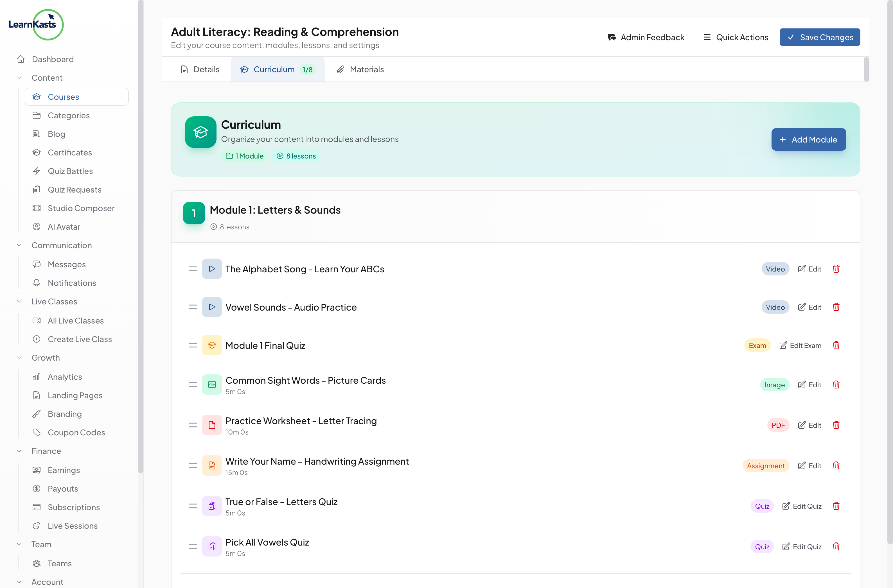Delete the Alphabet Song lesson via trash icon
The height and width of the screenshot is (588, 893).
(x=836, y=269)
